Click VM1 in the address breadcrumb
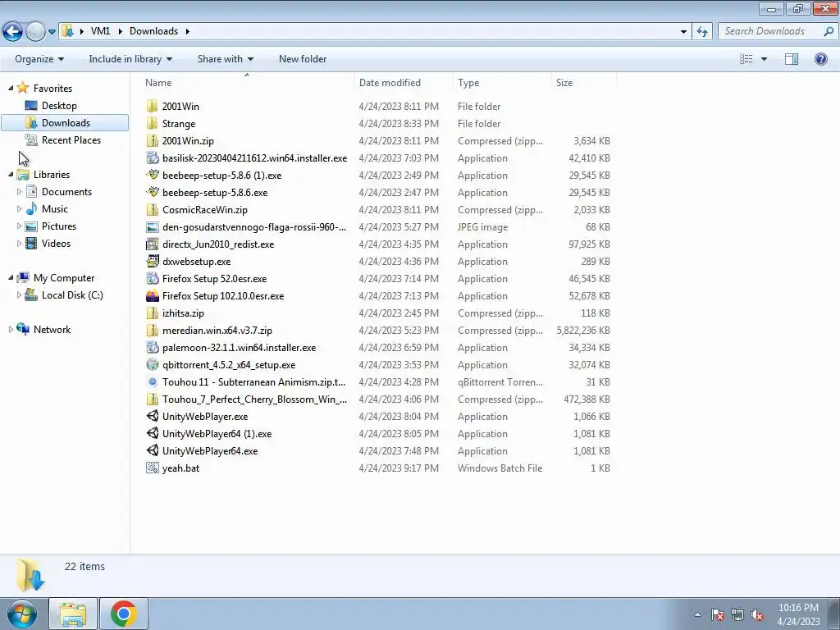This screenshot has height=630, width=840. point(100,31)
